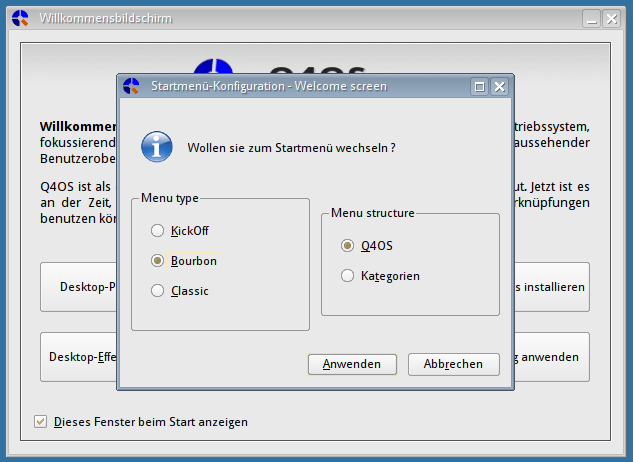633x462 pixels.
Task: Click the '...g anwenden' button in welcome window
Action: pyautogui.click(x=552, y=357)
